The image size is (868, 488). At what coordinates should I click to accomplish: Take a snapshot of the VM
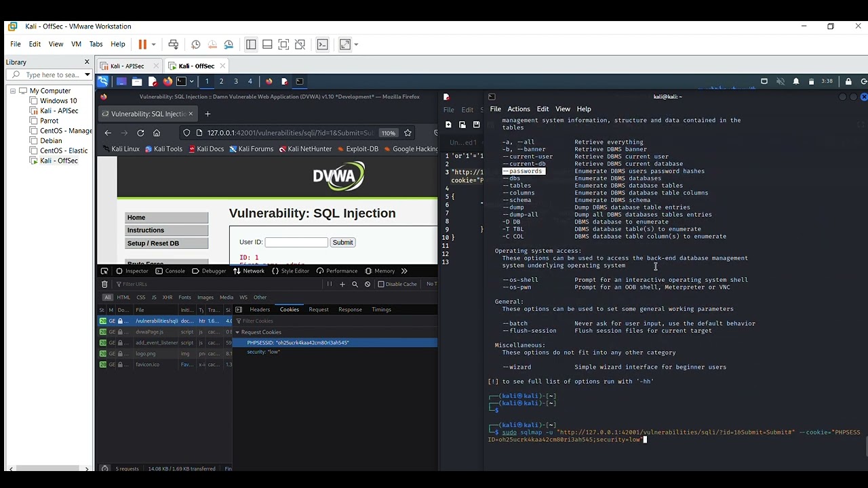[x=196, y=44]
